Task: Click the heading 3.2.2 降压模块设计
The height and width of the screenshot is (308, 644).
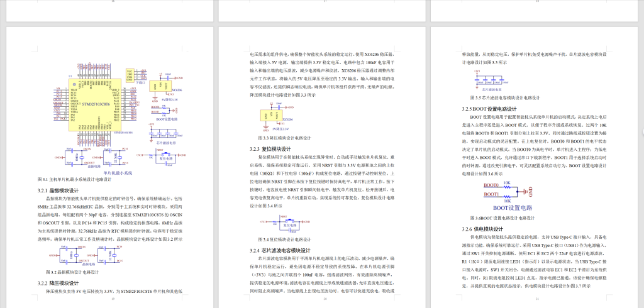Action: point(58,283)
